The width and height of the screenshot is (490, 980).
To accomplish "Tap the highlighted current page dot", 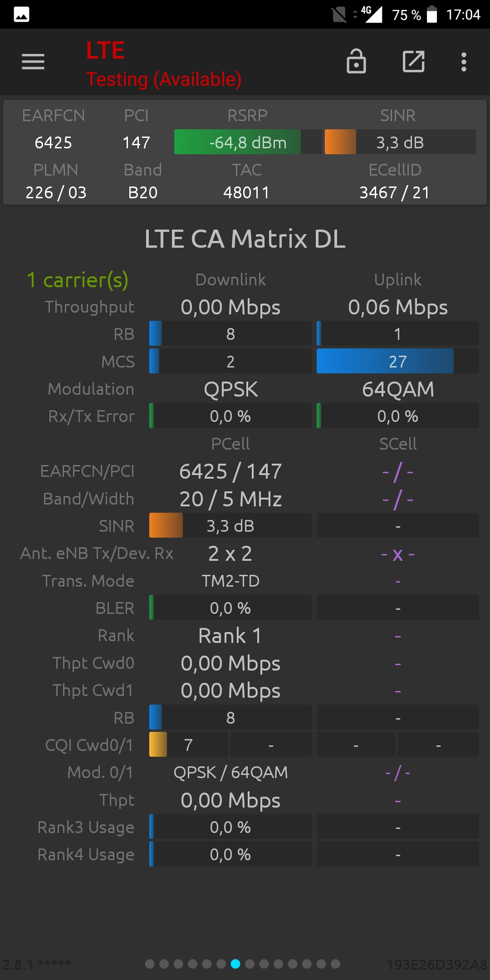I will coord(235,964).
